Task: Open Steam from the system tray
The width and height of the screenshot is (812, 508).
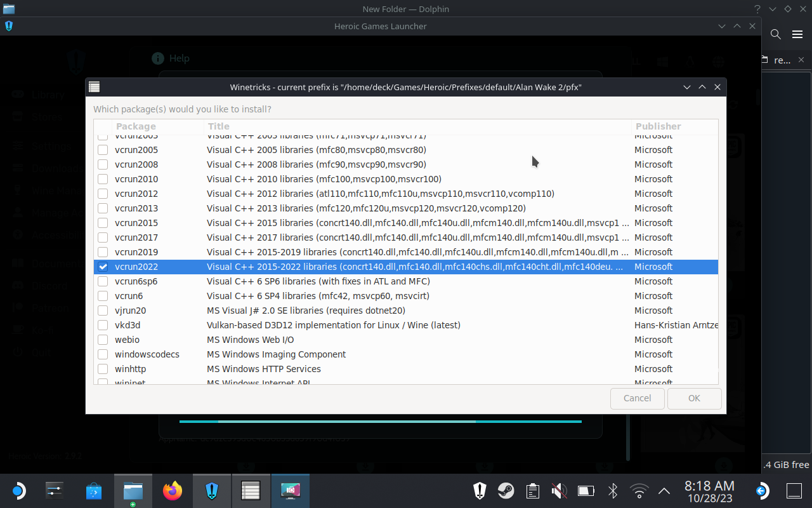Action: [x=506, y=490]
